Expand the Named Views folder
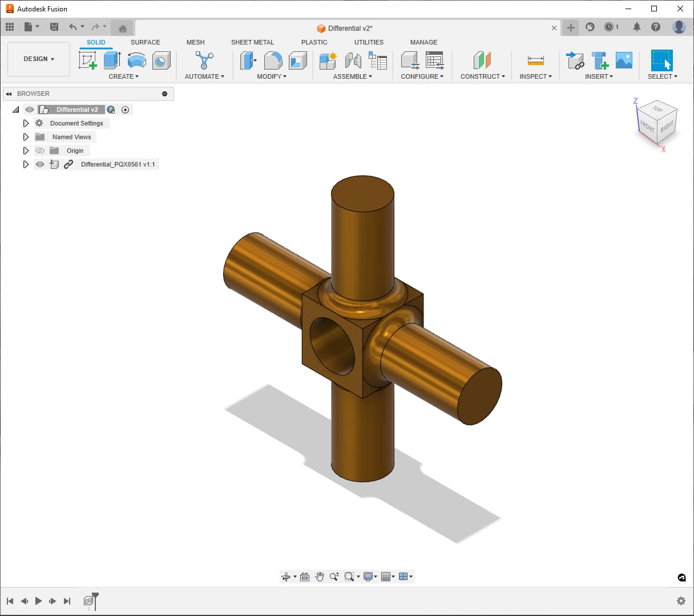The image size is (694, 616). coord(26,137)
